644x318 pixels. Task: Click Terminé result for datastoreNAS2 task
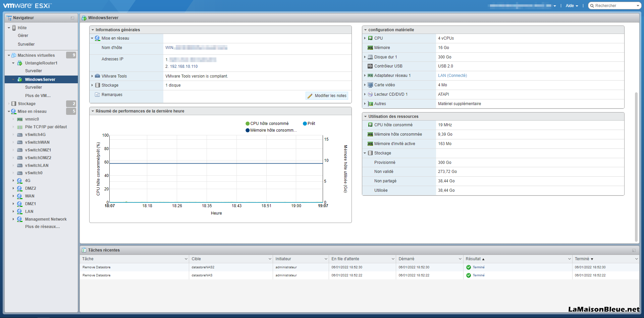click(478, 267)
